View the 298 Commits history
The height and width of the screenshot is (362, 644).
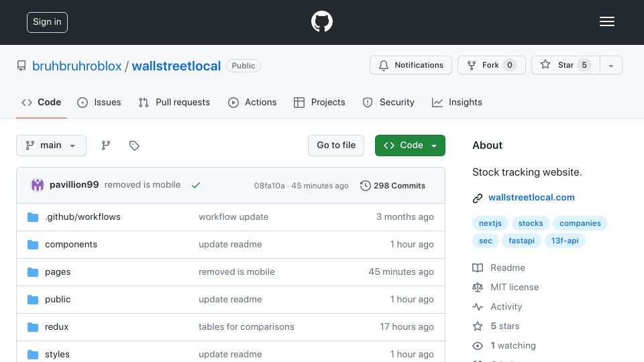392,186
